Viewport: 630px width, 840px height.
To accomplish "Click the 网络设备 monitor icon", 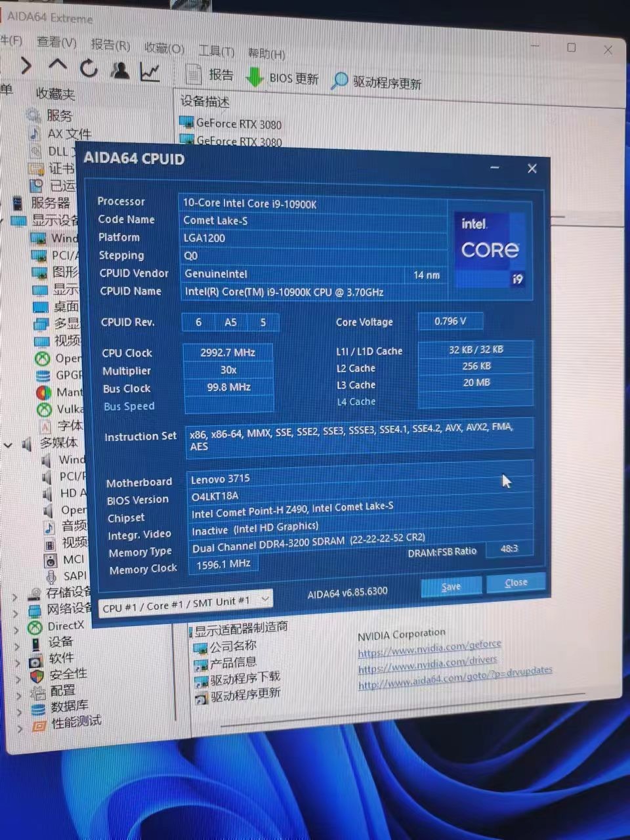I will pyautogui.click(x=35, y=610).
